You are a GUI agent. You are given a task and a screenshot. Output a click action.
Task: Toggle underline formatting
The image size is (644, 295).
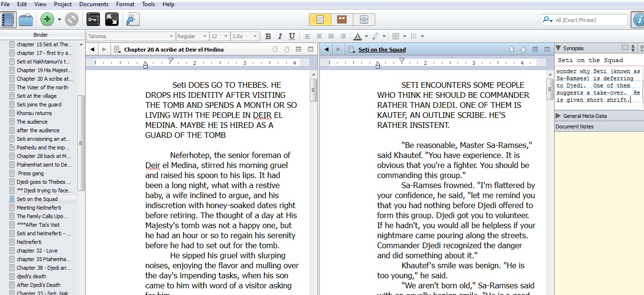click(292, 36)
